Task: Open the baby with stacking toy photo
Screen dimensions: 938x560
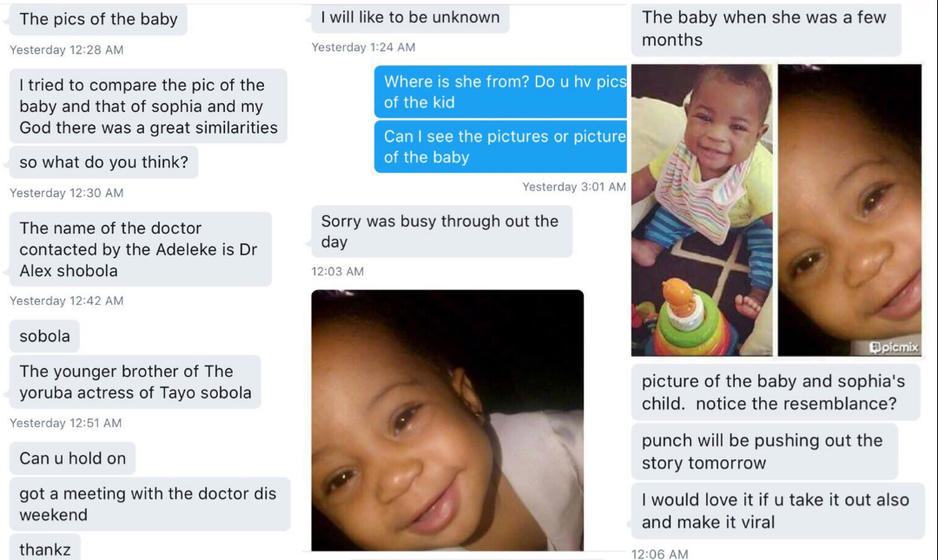Action: pyautogui.click(x=702, y=210)
